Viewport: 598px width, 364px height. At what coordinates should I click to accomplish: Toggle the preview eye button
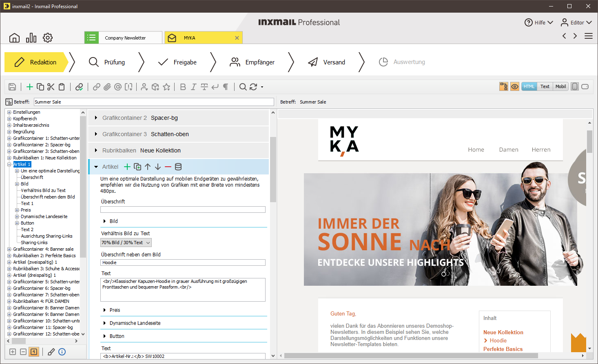pos(515,86)
